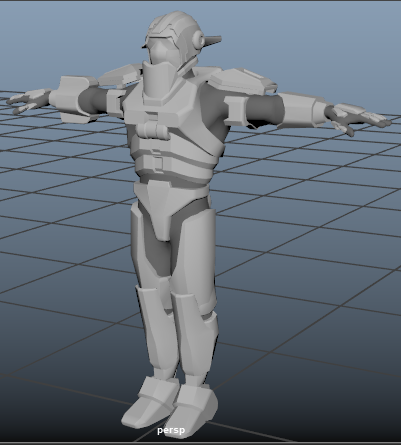The width and height of the screenshot is (401, 445).
Task: Select the pointed spike behind the helmet
Action: [x=213, y=40]
